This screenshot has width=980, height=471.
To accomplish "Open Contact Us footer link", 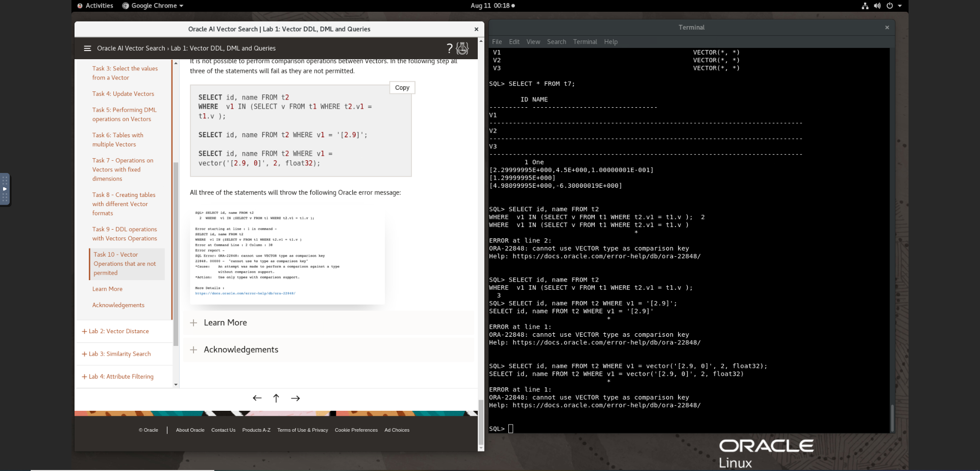I will (x=224, y=430).
